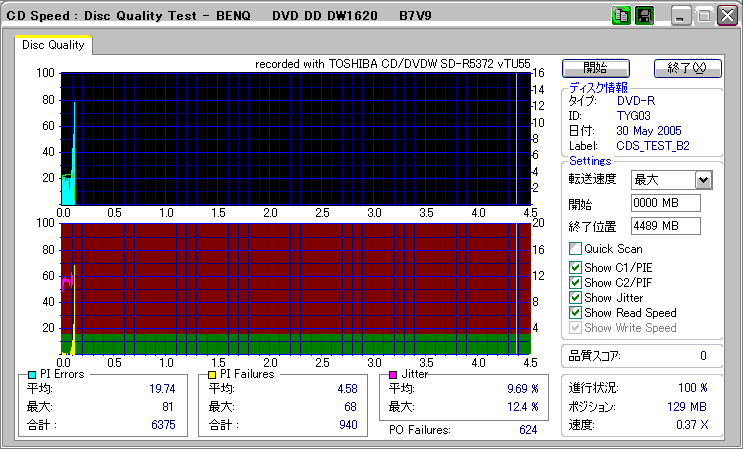Click the 終了 exit button

pos(688,68)
